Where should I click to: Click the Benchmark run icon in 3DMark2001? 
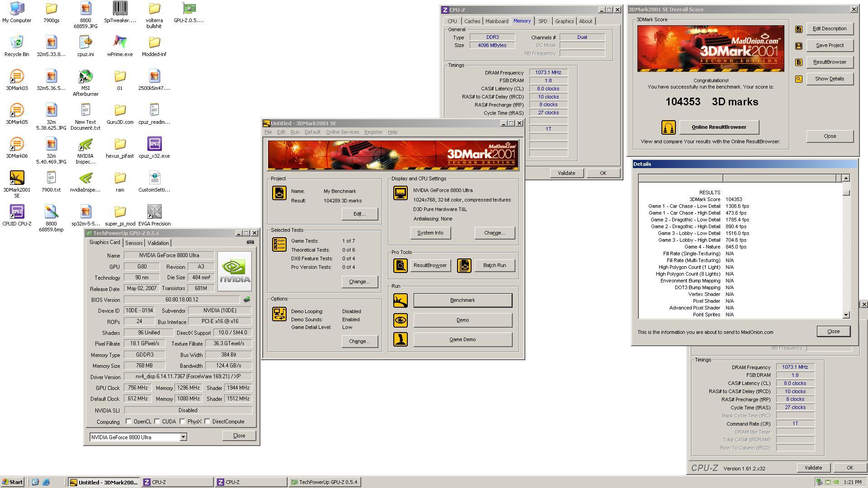[401, 300]
